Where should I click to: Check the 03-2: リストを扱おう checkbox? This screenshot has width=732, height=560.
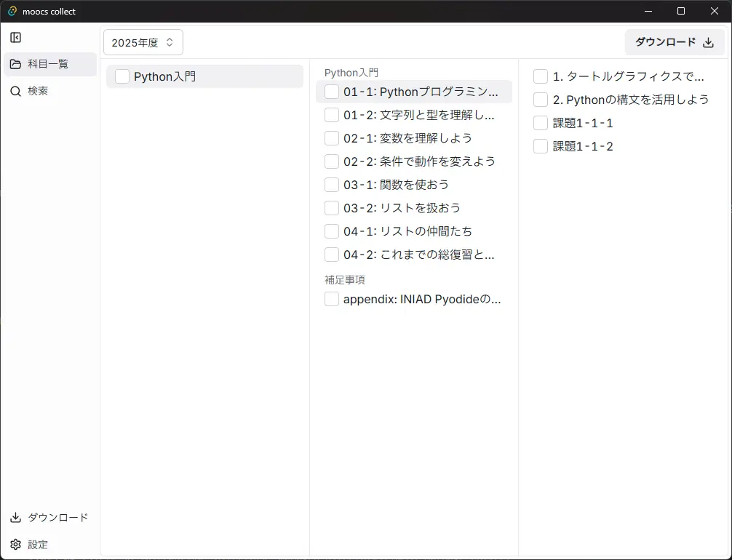[332, 208]
